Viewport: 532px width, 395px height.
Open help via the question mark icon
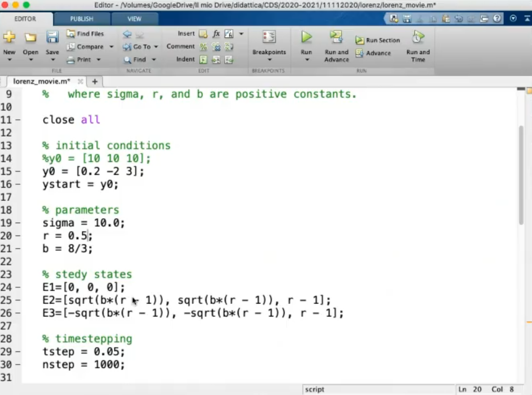click(497, 18)
